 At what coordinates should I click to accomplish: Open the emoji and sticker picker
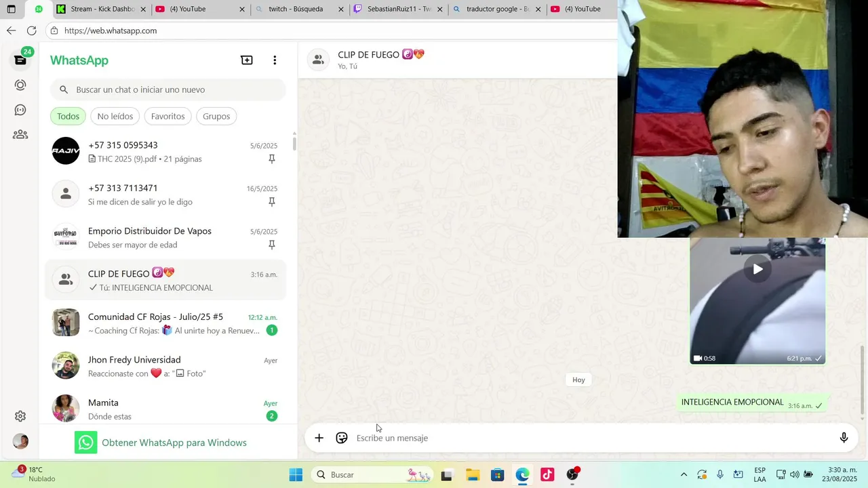point(342,438)
